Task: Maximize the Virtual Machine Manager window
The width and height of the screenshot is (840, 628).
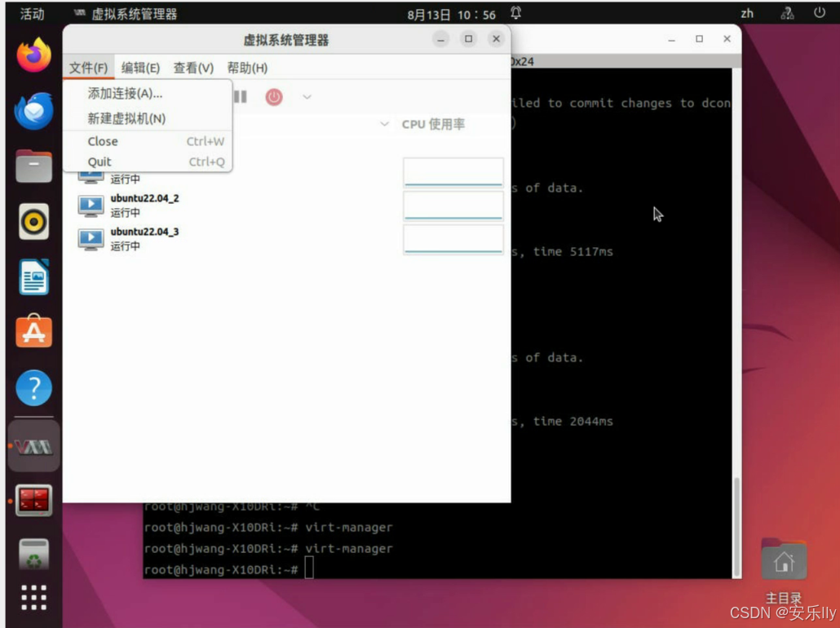Action: point(468,39)
